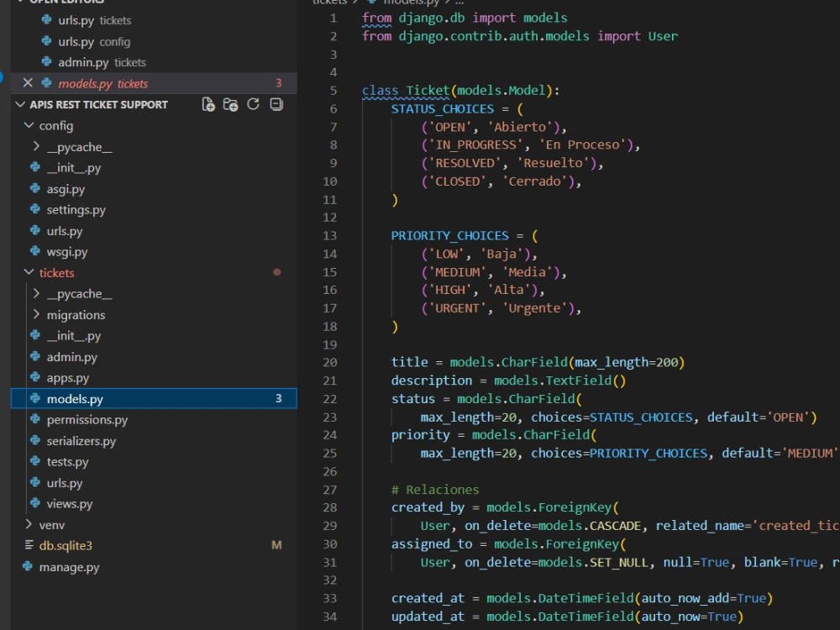Click the Python icon beside settings.py
This screenshot has width=840, height=630.
pyautogui.click(x=35, y=209)
